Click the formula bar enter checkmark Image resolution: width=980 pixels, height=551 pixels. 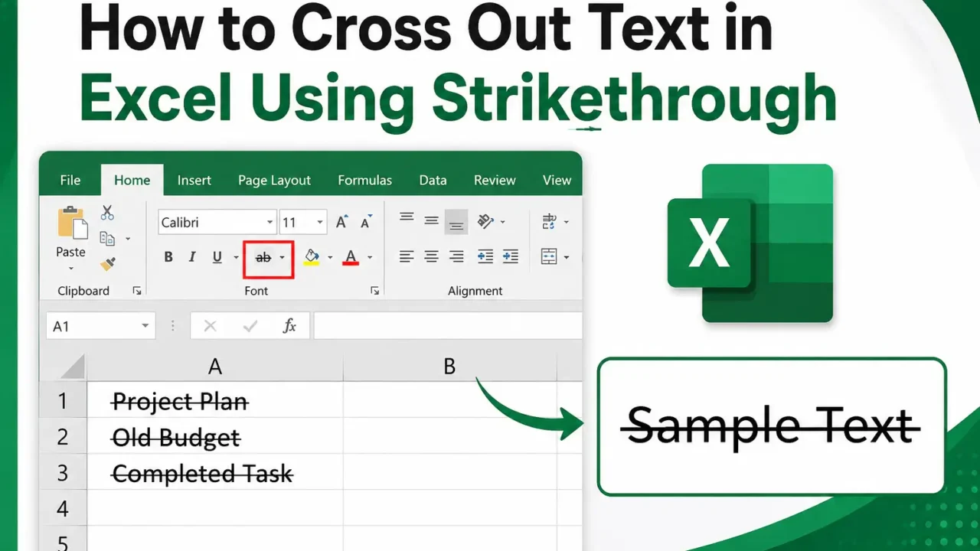click(250, 327)
